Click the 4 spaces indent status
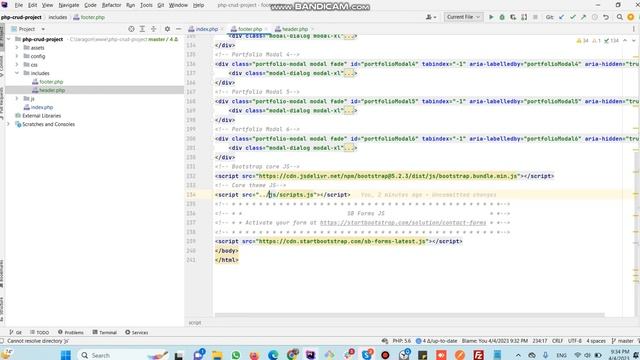 596,341
